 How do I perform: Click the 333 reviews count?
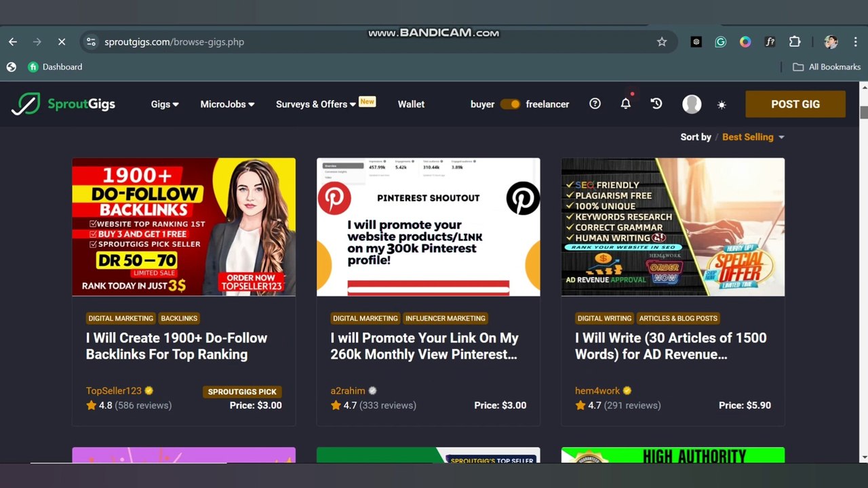click(x=388, y=405)
